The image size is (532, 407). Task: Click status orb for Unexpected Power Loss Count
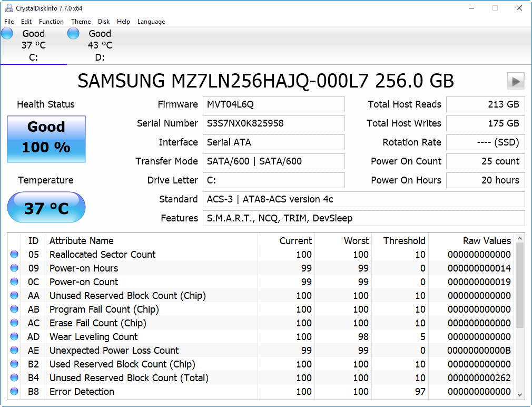coord(14,350)
